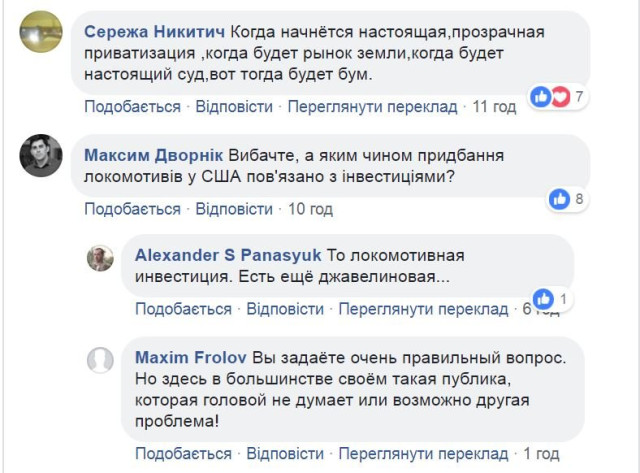Click the 10 год timestamp link
This screenshot has width=640, height=473.
(x=310, y=209)
